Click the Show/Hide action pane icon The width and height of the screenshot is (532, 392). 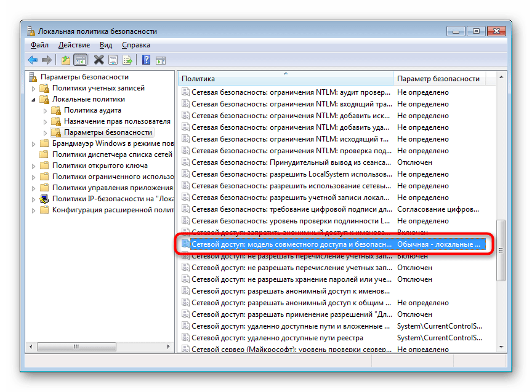[160, 60]
